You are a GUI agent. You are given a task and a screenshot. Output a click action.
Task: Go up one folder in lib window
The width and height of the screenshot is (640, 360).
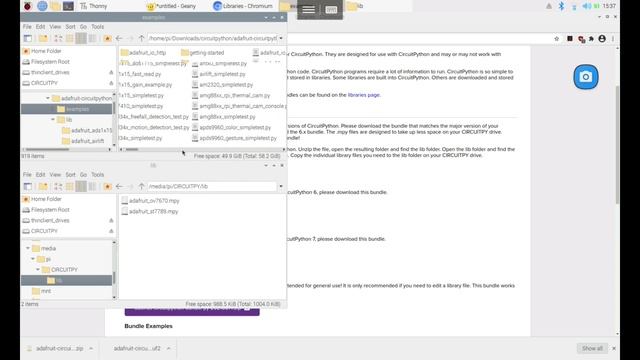click(x=141, y=187)
